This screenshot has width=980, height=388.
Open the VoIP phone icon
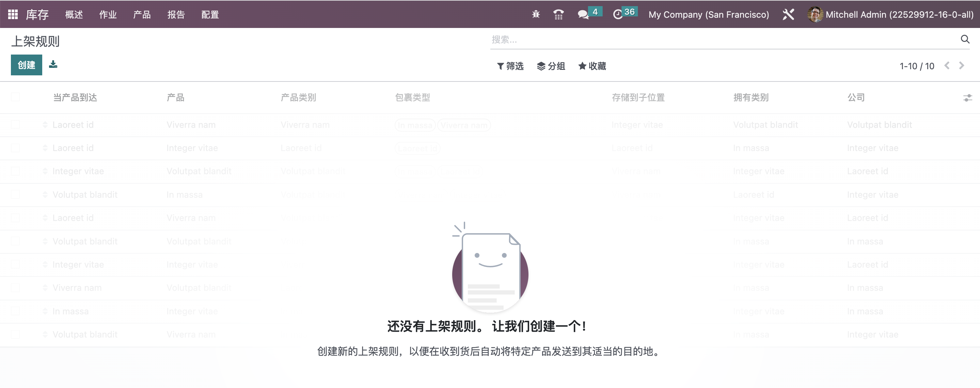point(558,14)
